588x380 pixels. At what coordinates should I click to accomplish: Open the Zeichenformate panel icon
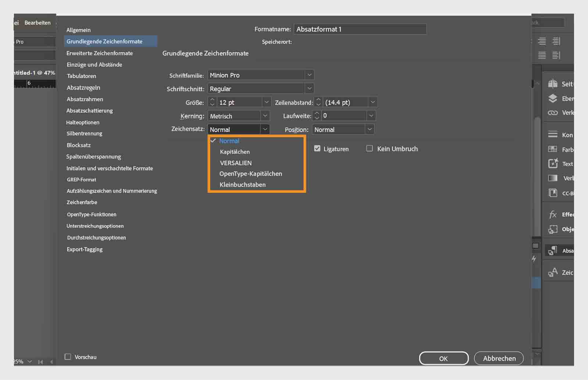coord(553,273)
